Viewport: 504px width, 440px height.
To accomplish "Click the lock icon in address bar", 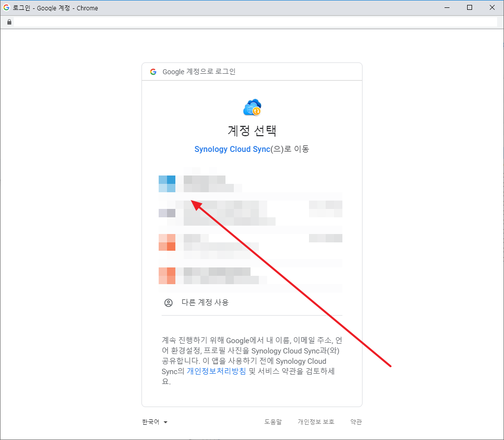I will (9, 22).
